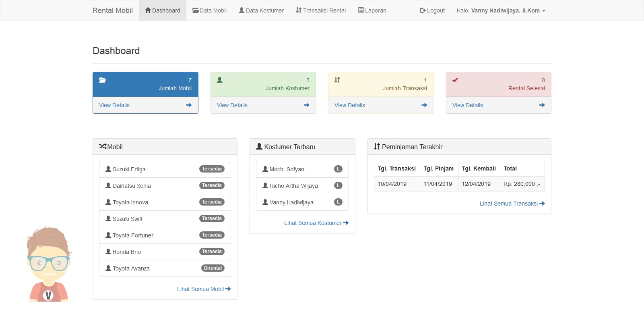Click the arrow icon in Rental Selesai card

click(542, 105)
